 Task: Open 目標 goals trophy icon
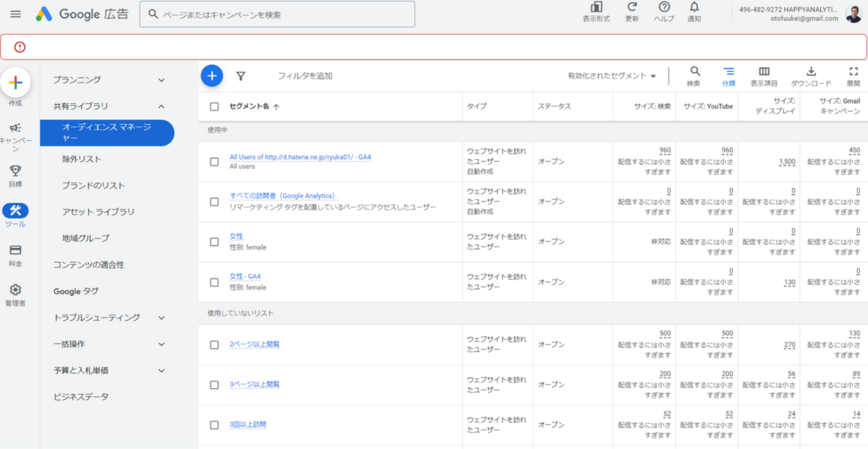(15, 171)
